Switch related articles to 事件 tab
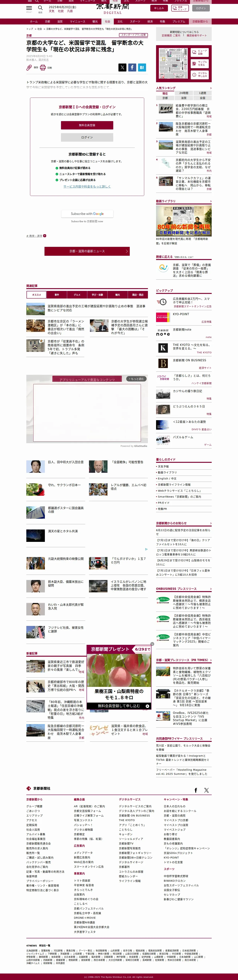The height and width of the screenshot is (980, 238). pyautogui.click(x=57, y=294)
